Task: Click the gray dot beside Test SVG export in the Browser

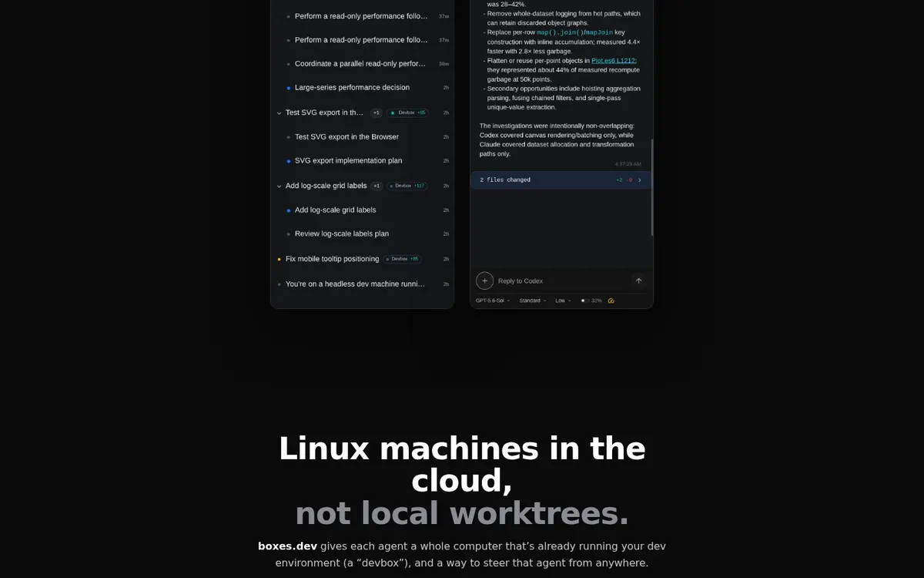Action: point(289,137)
